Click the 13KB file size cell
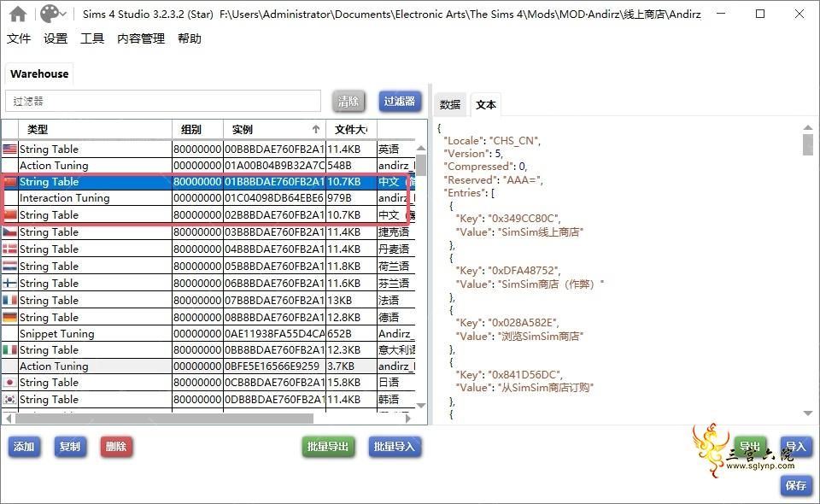 tap(351, 300)
